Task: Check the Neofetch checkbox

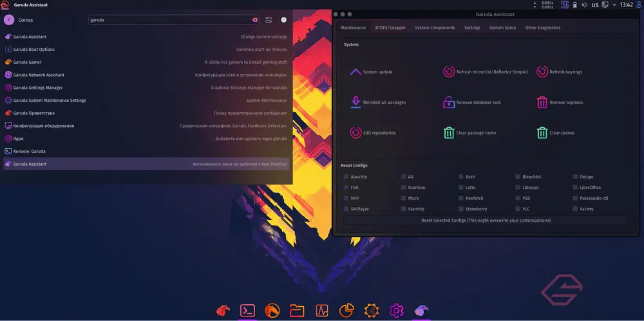Action: coord(461,198)
